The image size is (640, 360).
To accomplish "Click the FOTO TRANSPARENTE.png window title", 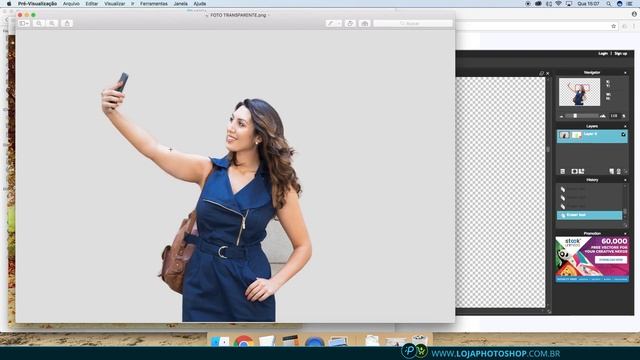I will click(238, 15).
